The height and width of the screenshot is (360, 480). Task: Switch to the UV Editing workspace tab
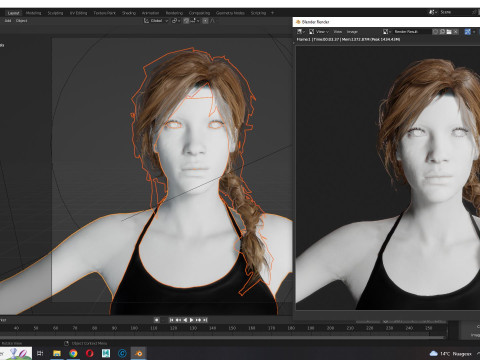pos(78,13)
